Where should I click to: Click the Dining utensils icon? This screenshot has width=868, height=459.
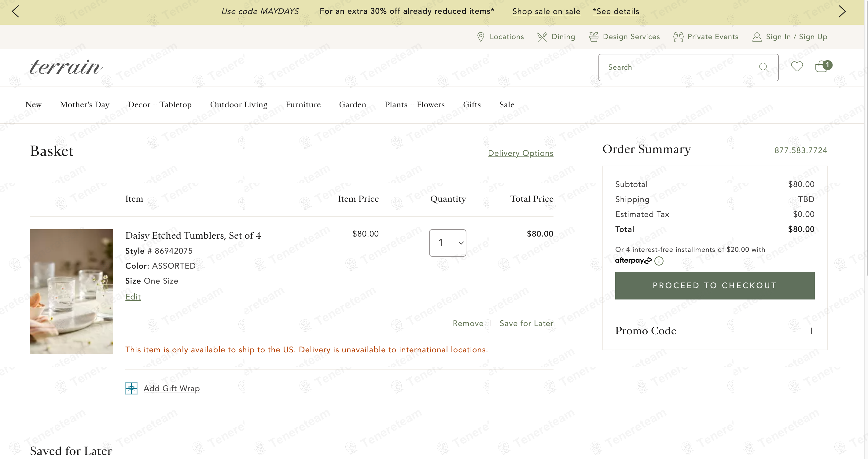(542, 37)
